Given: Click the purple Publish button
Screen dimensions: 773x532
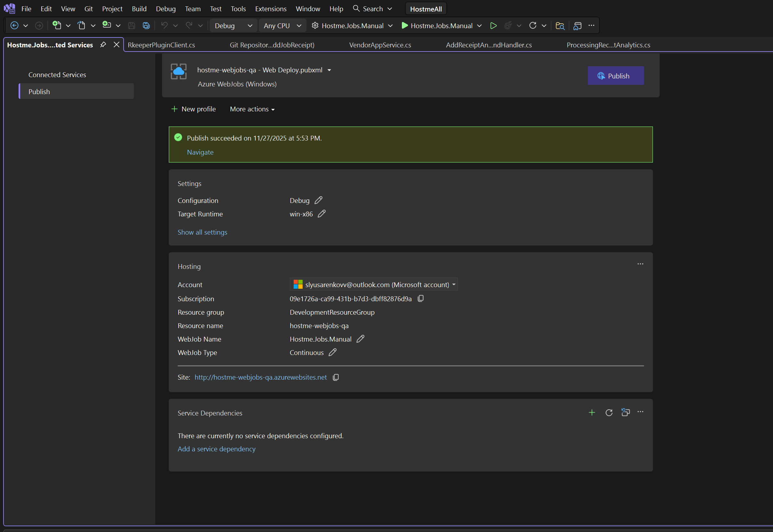Looking at the screenshot, I should click(615, 76).
